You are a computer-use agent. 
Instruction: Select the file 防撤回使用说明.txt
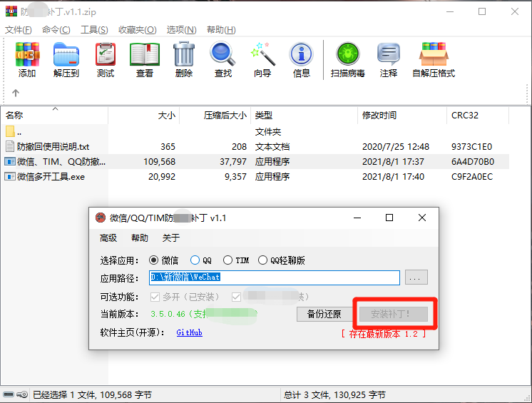pos(53,147)
